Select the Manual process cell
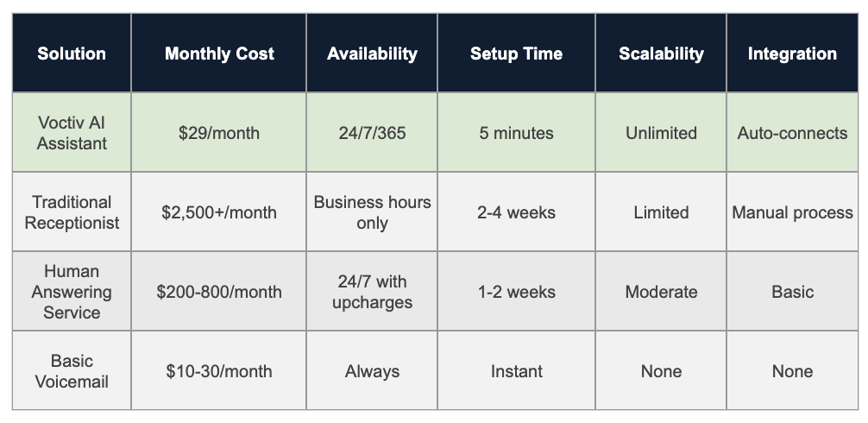 point(792,212)
